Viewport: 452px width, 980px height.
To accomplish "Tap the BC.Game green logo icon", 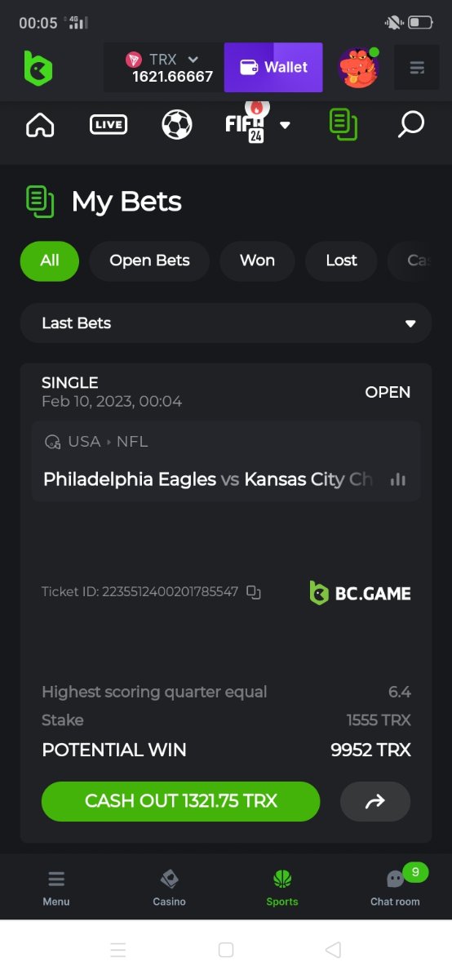I will [x=38, y=68].
